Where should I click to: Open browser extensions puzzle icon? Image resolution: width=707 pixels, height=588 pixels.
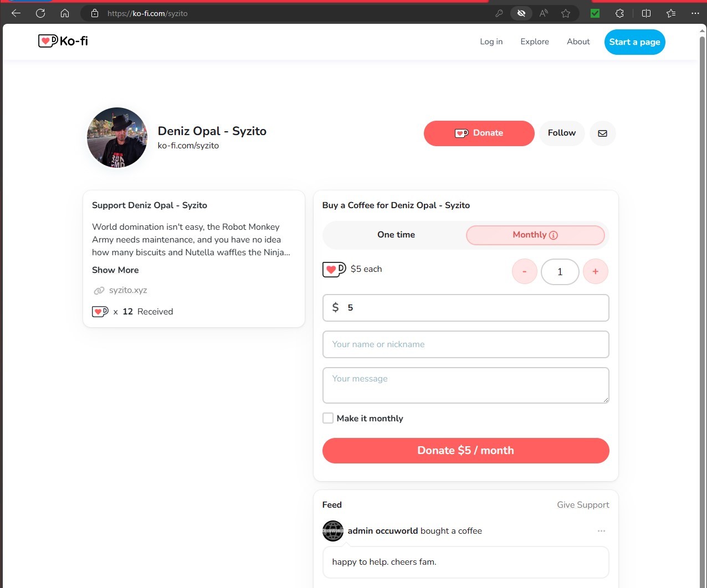coord(619,13)
